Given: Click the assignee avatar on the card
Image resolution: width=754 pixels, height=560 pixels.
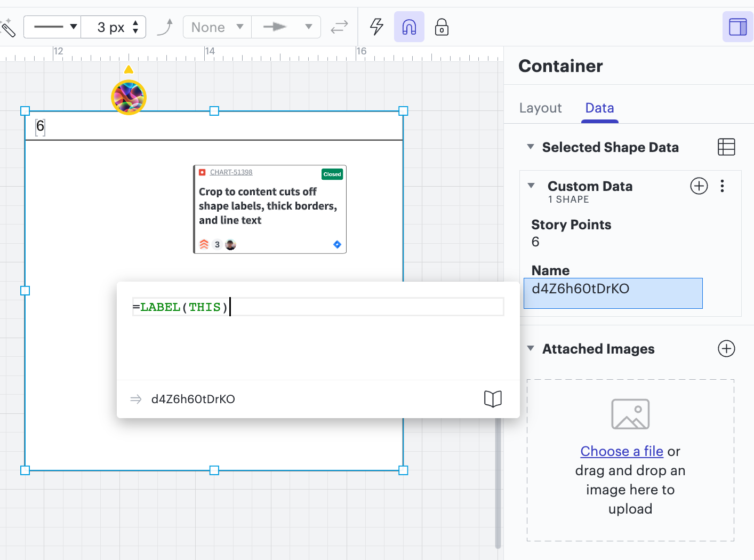Looking at the screenshot, I should pyautogui.click(x=230, y=244).
